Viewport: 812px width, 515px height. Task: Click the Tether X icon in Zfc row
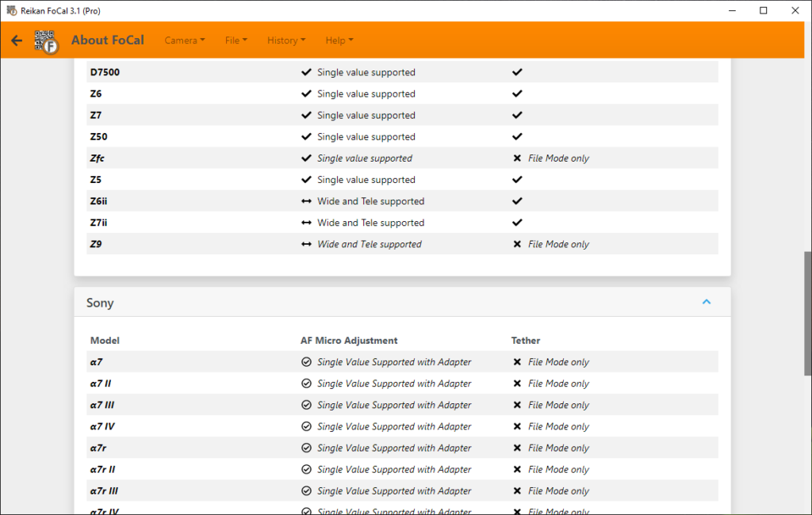click(517, 158)
